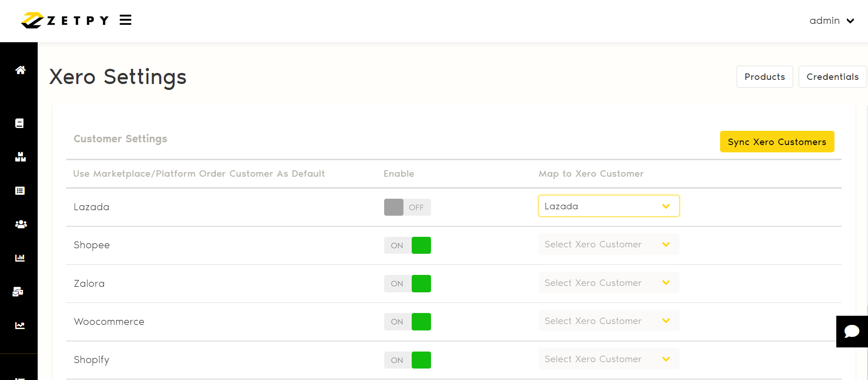Open the home icon in sidebar

[x=20, y=70]
